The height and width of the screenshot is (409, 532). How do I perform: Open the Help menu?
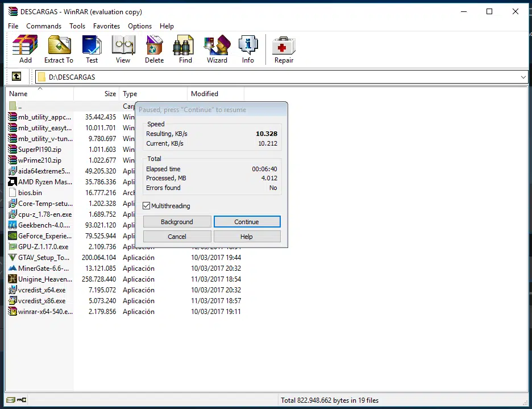(167, 26)
